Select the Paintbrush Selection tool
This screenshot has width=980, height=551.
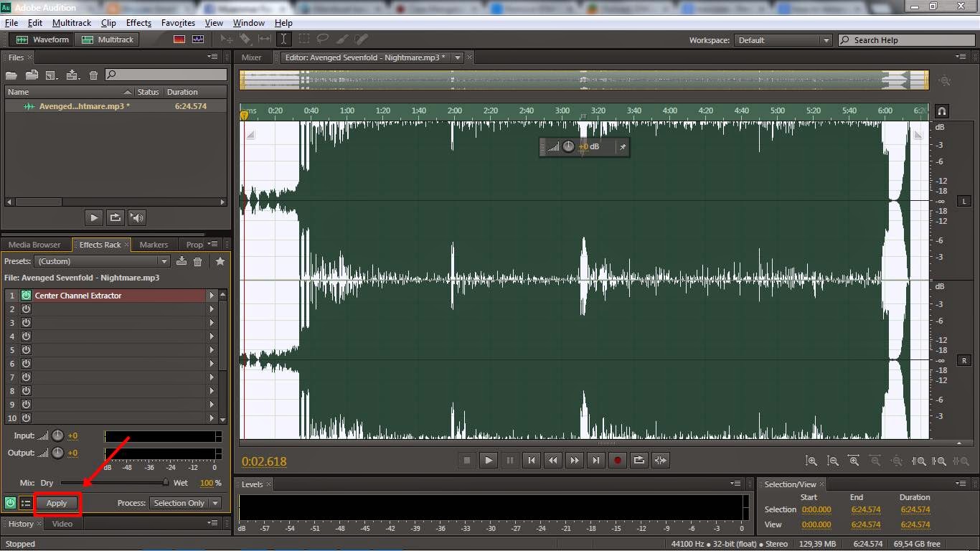point(342,39)
